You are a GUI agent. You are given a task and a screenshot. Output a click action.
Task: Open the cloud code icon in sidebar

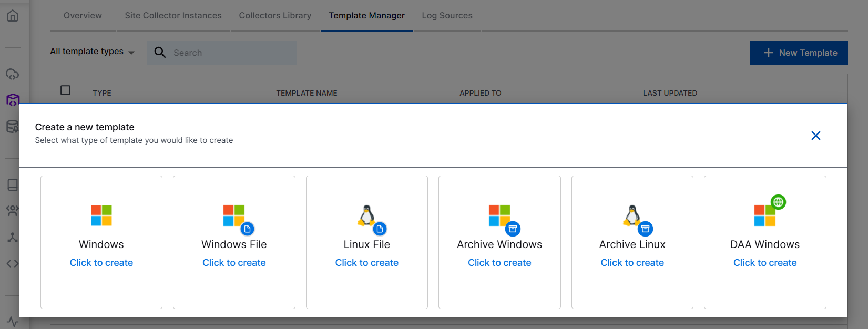pyautogui.click(x=13, y=74)
